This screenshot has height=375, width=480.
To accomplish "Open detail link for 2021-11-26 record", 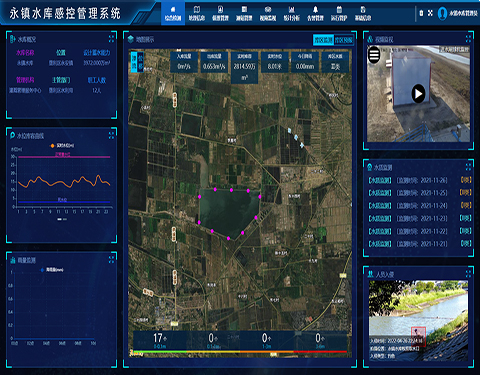I will (x=466, y=180).
